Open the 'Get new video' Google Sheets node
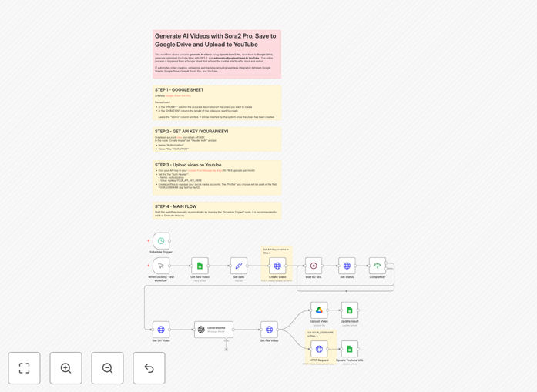Viewport: 537px width, 392px height. coord(200,266)
